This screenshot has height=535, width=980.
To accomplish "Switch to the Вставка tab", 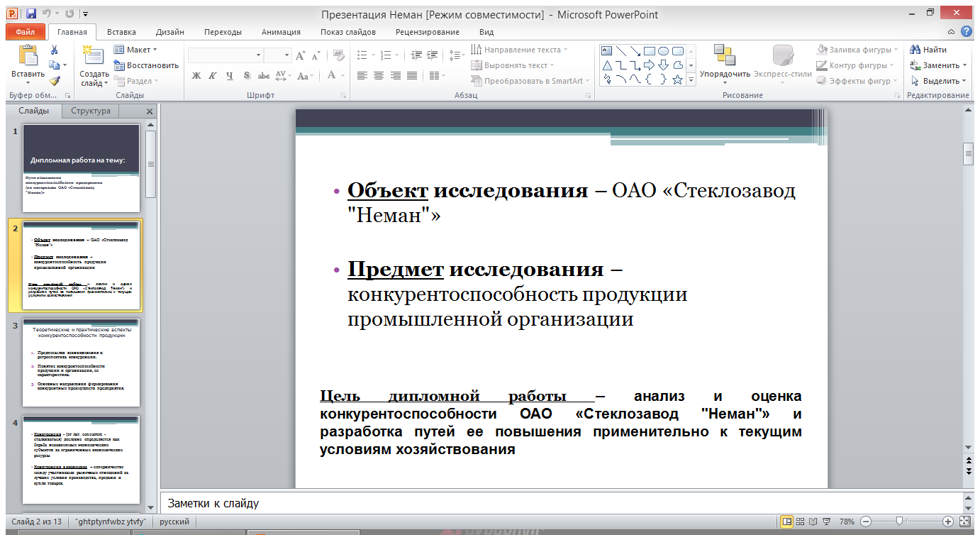I will tap(121, 32).
